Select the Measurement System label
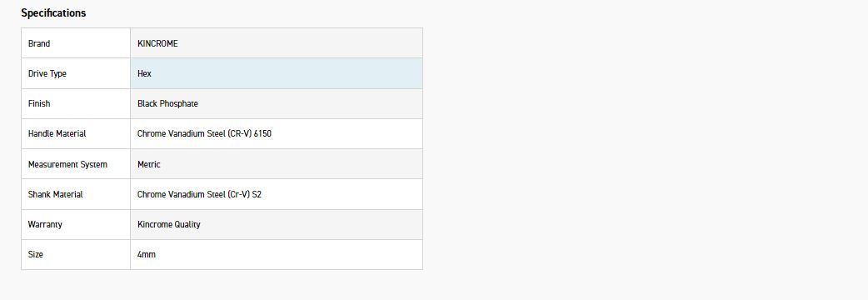 click(x=67, y=164)
